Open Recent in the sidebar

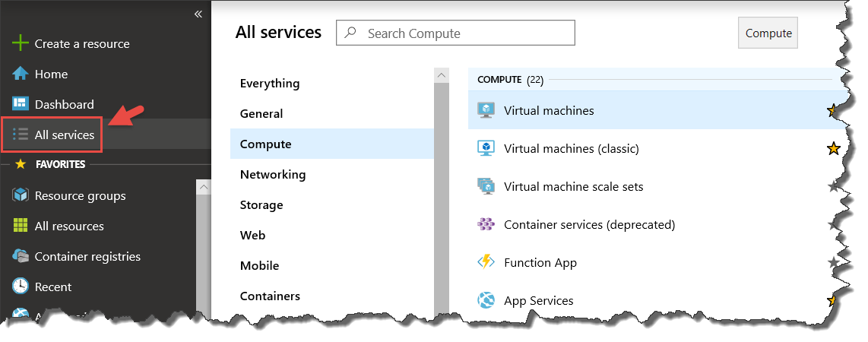point(53,287)
